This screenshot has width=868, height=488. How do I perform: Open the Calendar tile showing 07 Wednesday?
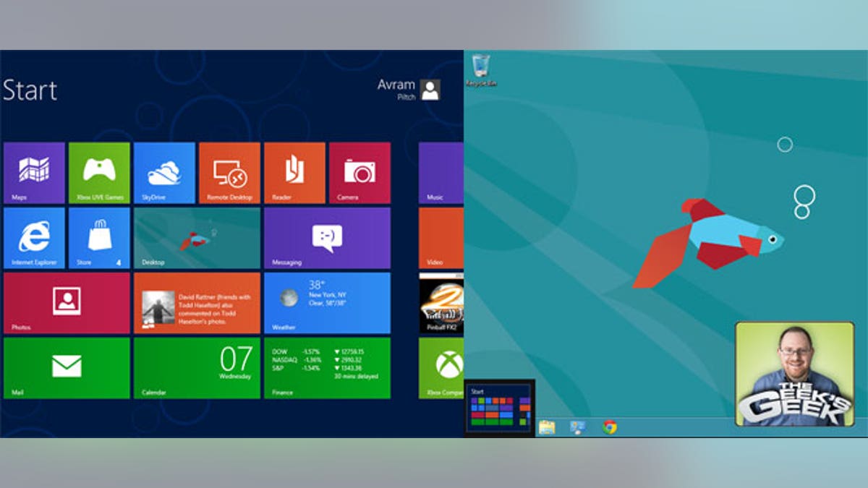pos(197,368)
